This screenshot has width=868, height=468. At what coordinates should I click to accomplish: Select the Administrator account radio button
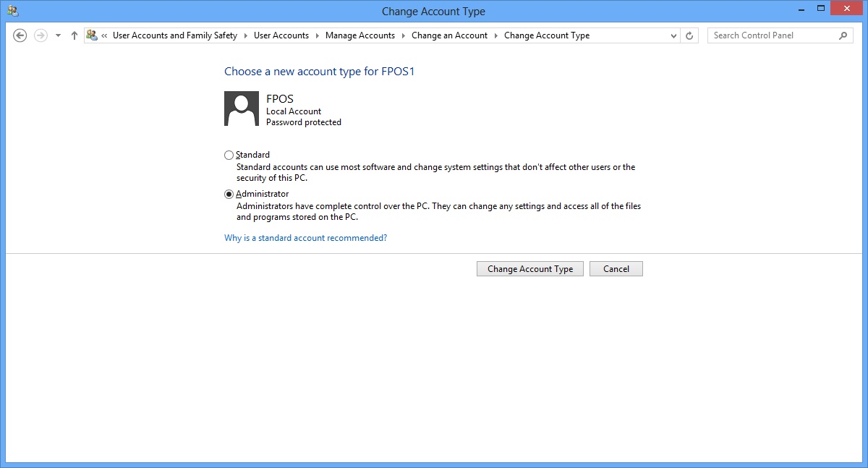229,194
